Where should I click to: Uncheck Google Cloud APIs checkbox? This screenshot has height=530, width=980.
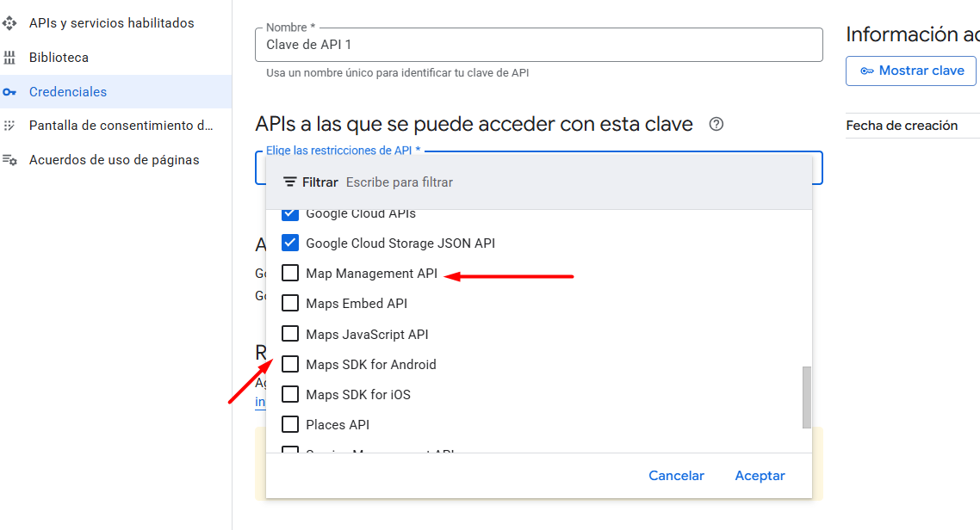(x=290, y=214)
